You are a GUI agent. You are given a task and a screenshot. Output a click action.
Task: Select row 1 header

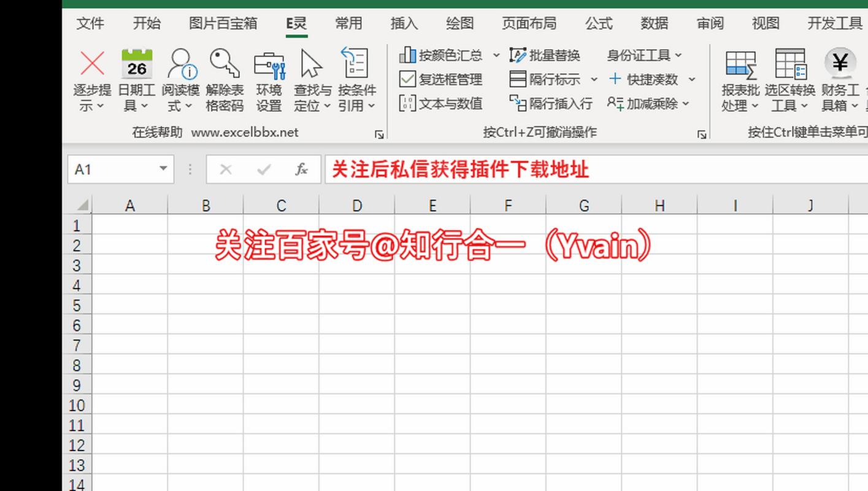tap(77, 225)
